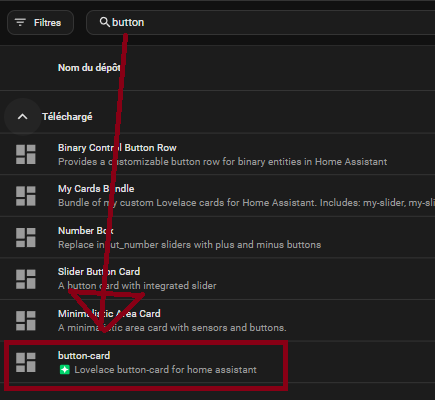Viewport: 435px width, 400px height.
Task: Click the search field containing "button"
Action: (x=261, y=23)
